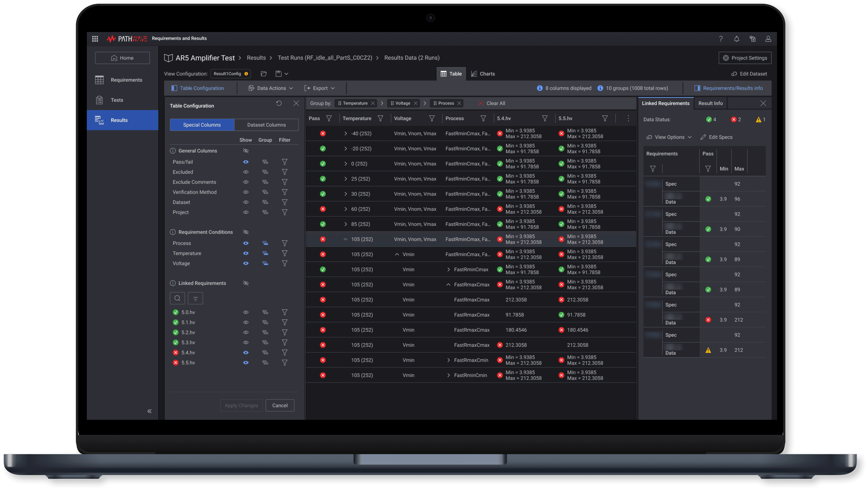Viewport: 868px width, 490px height.
Task: Toggle visibility eye for Pass/fail column
Action: (x=246, y=162)
